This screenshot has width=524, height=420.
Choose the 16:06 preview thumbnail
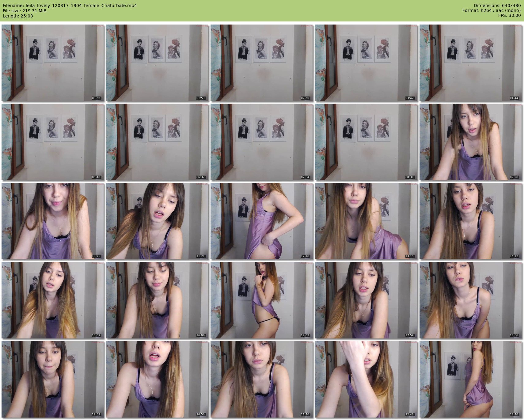click(x=157, y=300)
